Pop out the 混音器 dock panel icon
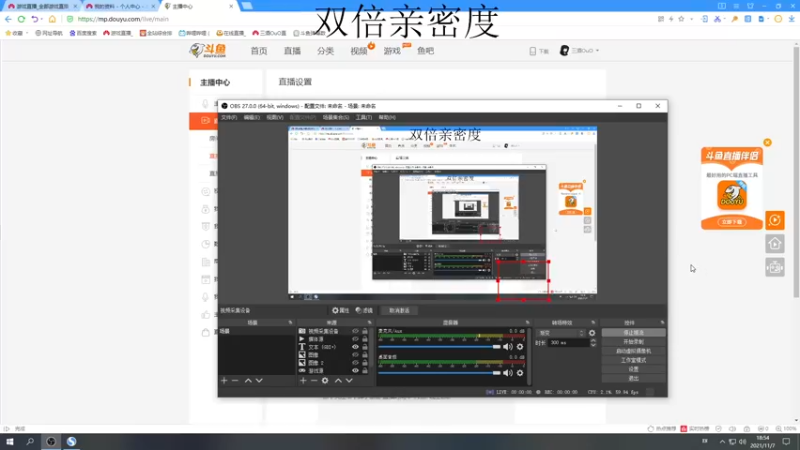The image size is (800, 450). pyautogui.click(x=528, y=322)
